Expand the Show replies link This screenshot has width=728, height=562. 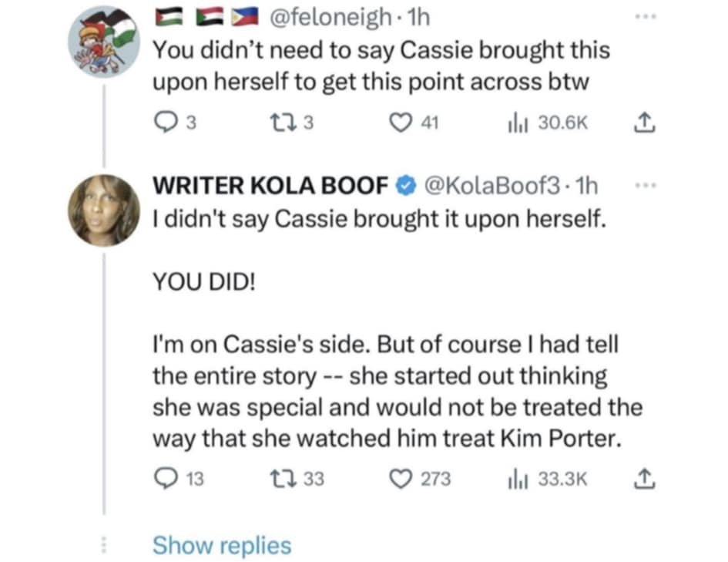click(x=222, y=545)
